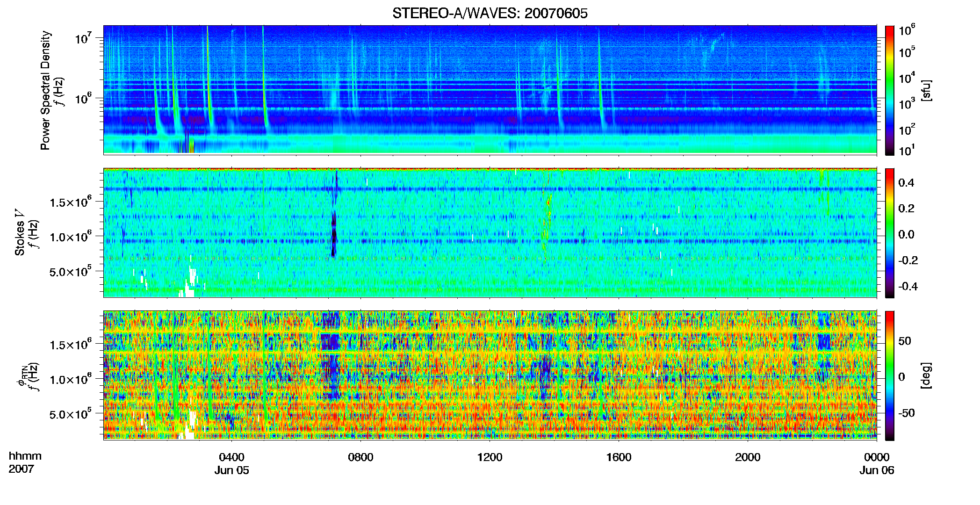Click the 10^1 value on the sfu color bar
Viewport: 980px width, 505px height.
(907, 151)
